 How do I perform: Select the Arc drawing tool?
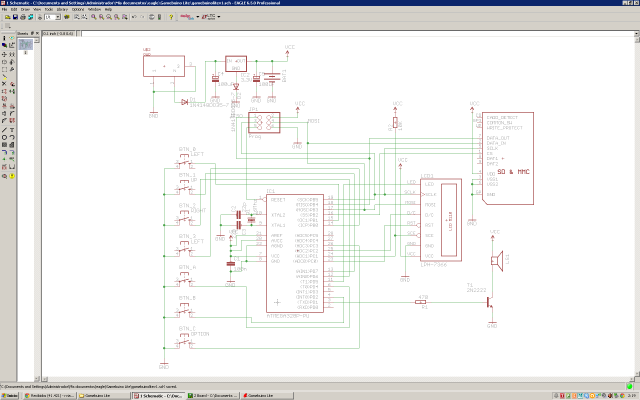(12, 138)
